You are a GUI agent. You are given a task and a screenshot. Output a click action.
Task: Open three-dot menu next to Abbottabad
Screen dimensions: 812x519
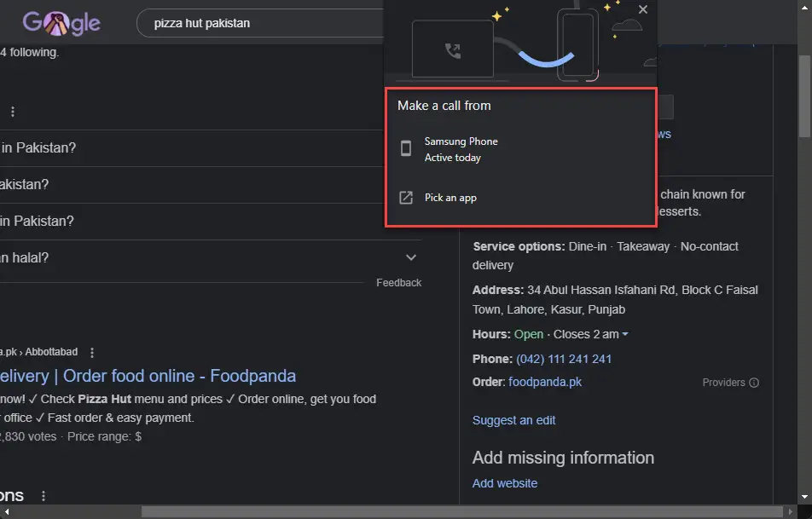92,352
